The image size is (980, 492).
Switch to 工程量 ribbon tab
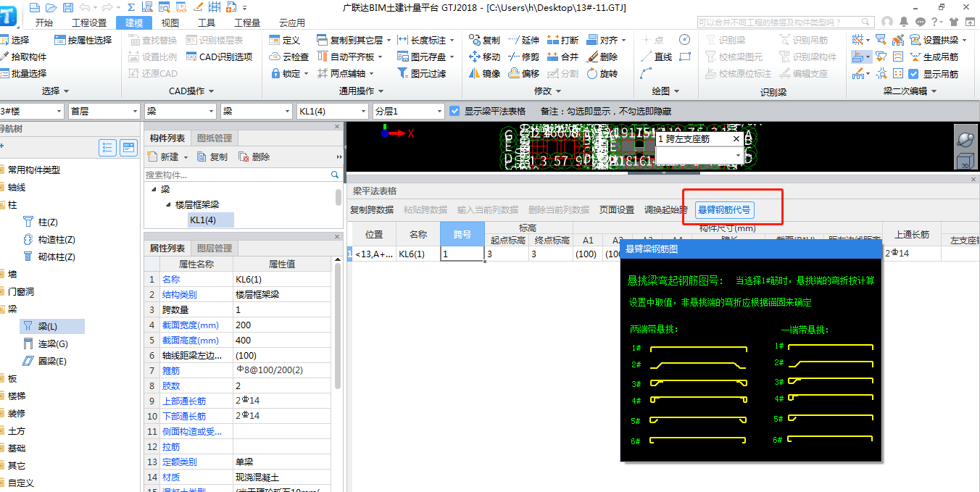tap(247, 22)
